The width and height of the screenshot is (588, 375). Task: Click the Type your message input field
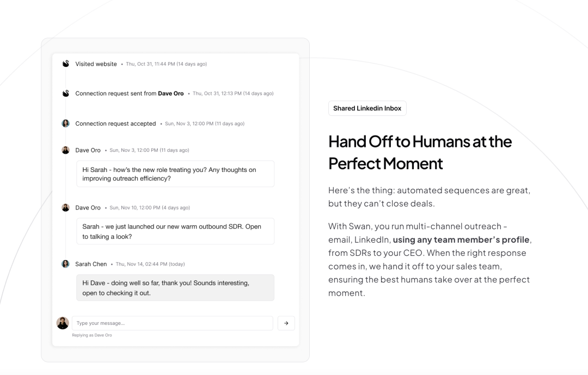tap(173, 323)
